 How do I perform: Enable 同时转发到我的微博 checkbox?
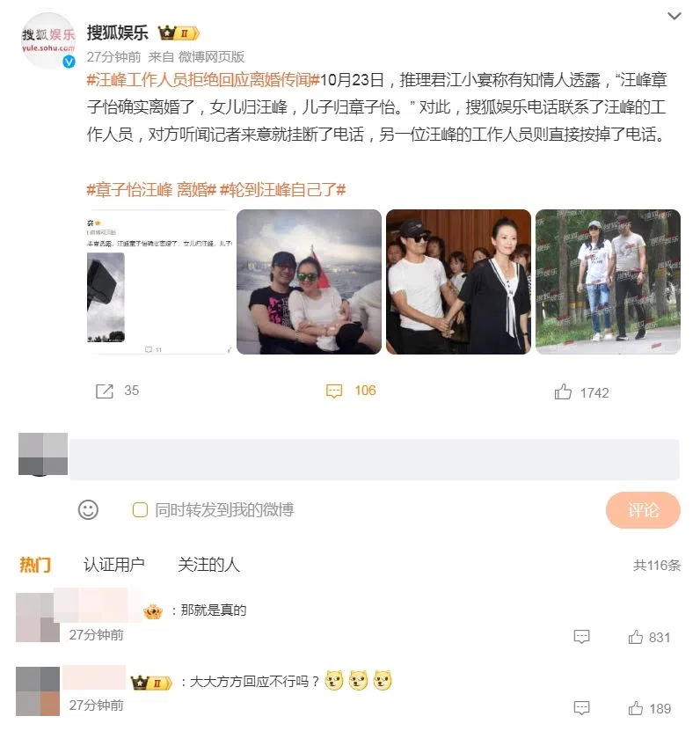141,509
